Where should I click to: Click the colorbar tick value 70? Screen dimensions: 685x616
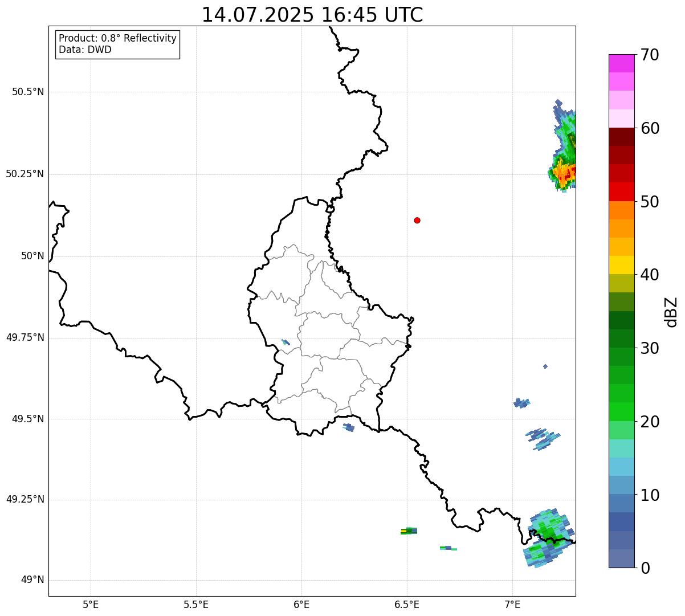pos(650,55)
